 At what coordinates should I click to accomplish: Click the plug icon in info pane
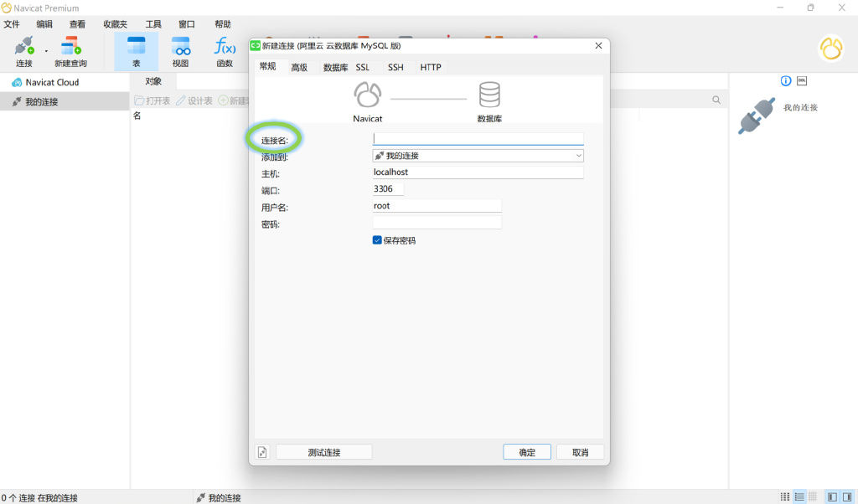(x=757, y=116)
